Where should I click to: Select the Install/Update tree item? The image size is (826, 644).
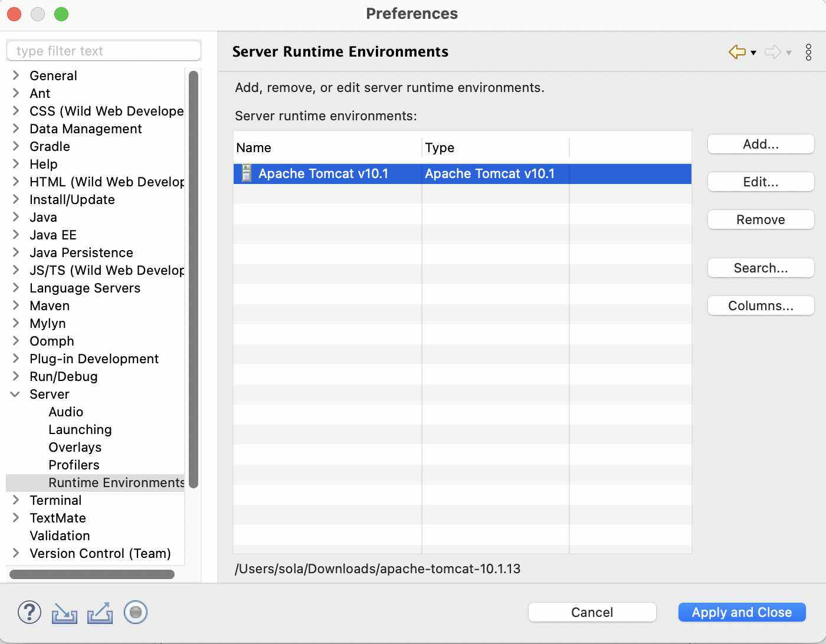pyautogui.click(x=72, y=199)
